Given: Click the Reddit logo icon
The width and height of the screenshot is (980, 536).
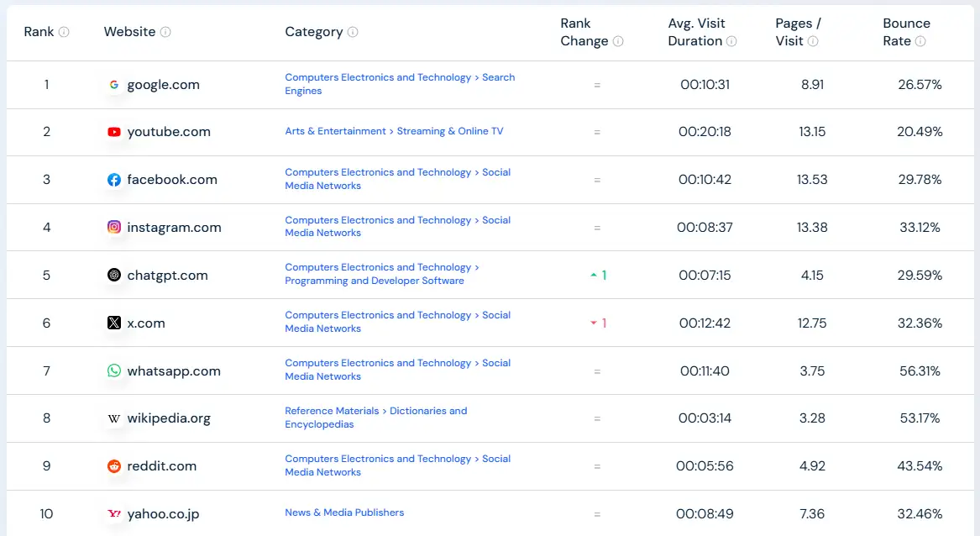Looking at the screenshot, I should click(x=114, y=466).
